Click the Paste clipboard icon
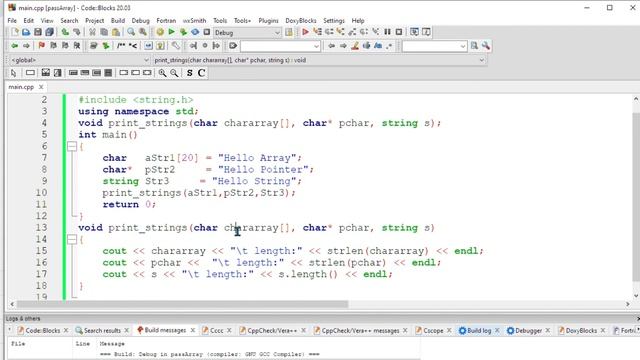640x360 pixels. pyautogui.click(x=116, y=32)
